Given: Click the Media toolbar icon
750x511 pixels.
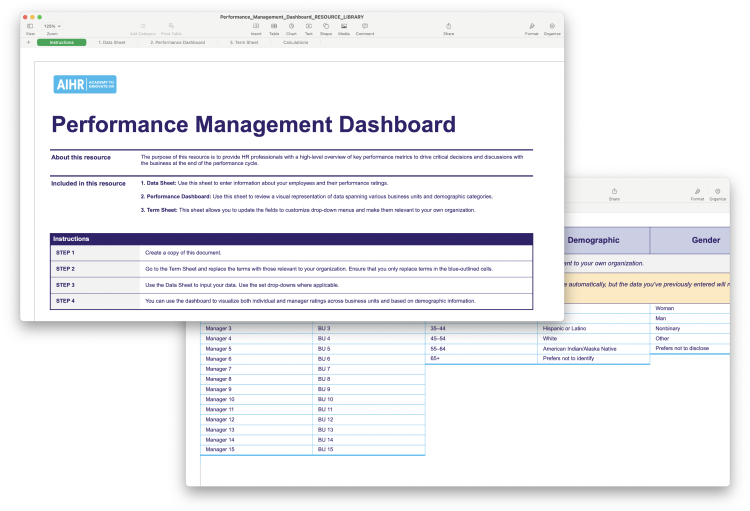Looking at the screenshot, I should [x=344, y=27].
